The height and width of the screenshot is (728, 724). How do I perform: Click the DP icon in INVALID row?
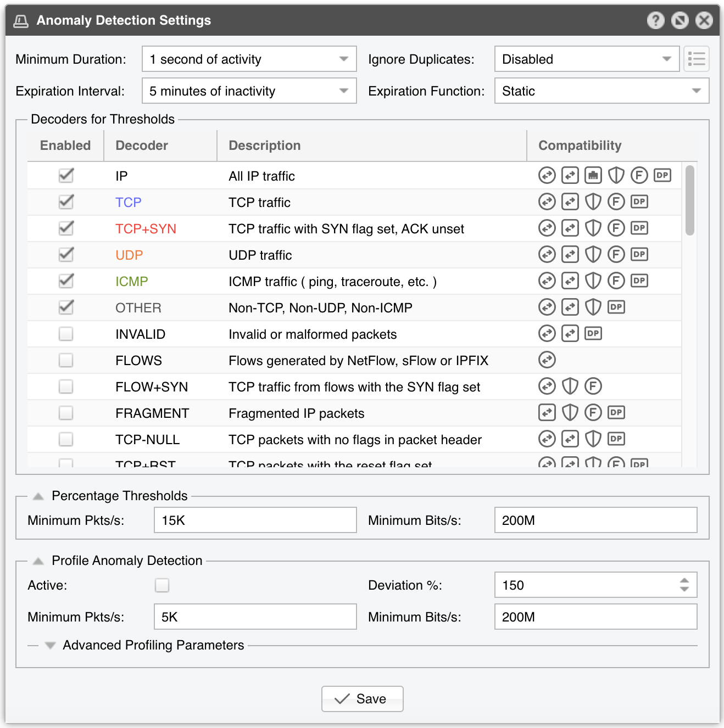(x=593, y=334)
